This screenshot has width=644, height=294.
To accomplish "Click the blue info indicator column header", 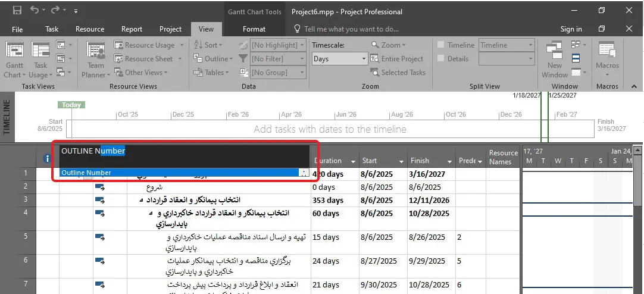I will (47, 158).
